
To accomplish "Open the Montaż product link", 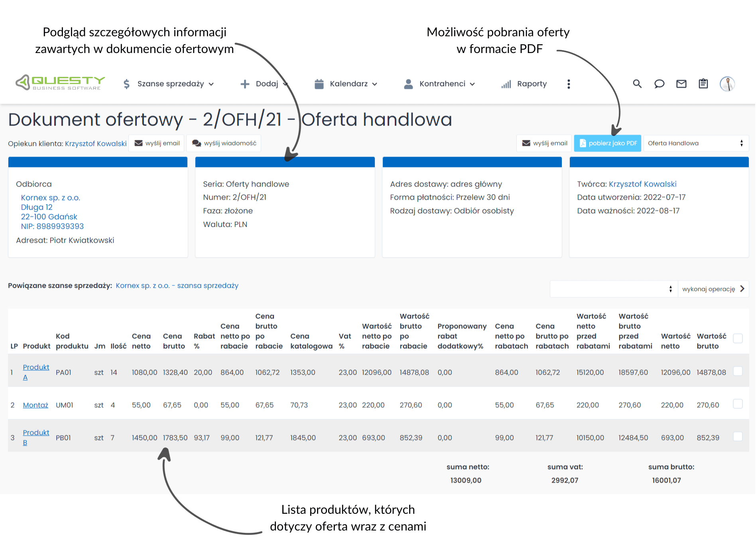I will (35, 405).
